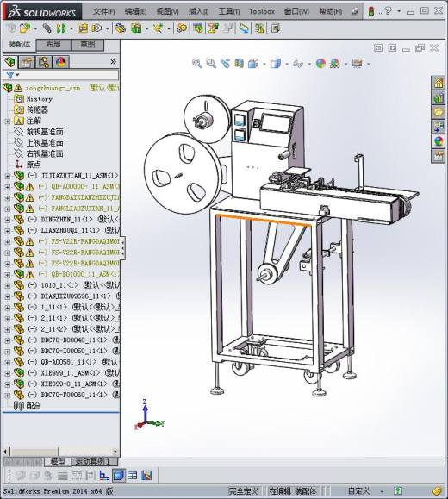Click the Reference Geometry toolbar icon
This screenshot has width=448, height=499.
pyautogui.click(x=159, y=28)
